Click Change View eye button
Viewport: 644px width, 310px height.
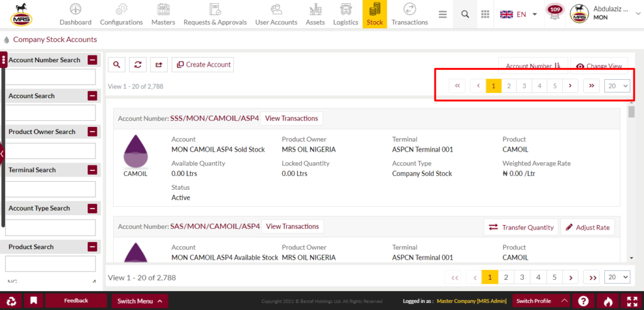(599, 65)
